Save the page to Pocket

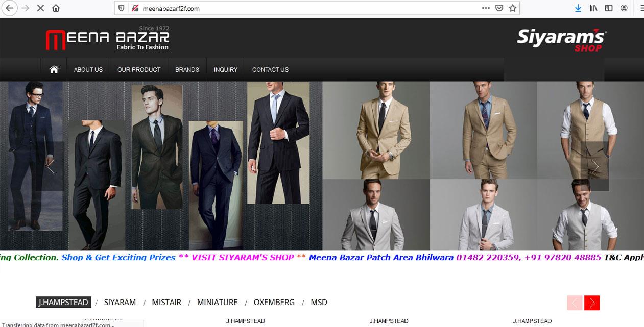[499, 8]
